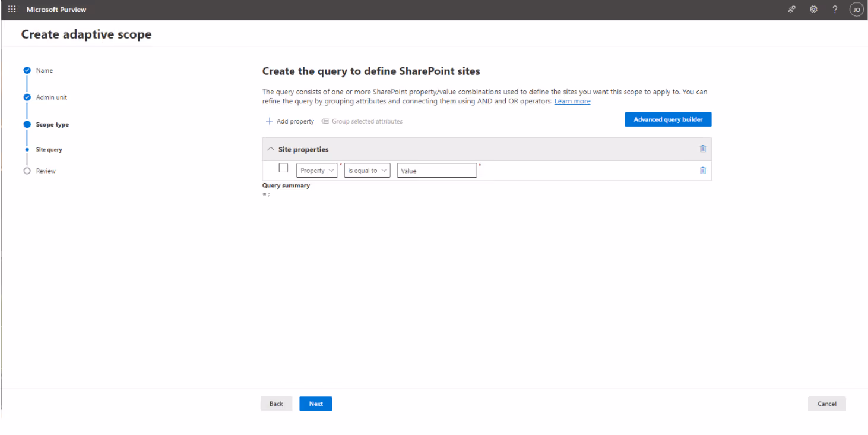868x435 pixels.
Task: Click the Back button
Action: (x=276, y=404)
